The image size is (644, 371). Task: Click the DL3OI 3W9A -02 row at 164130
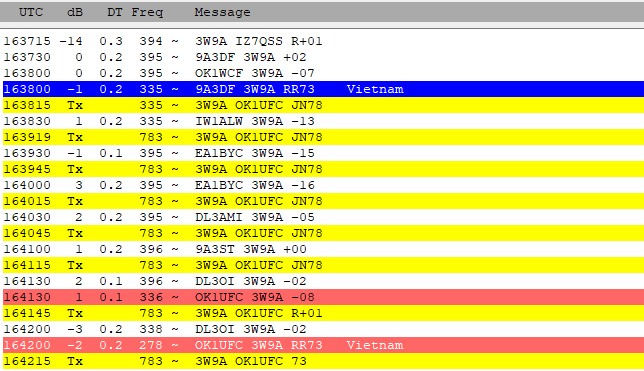[323, 281]
